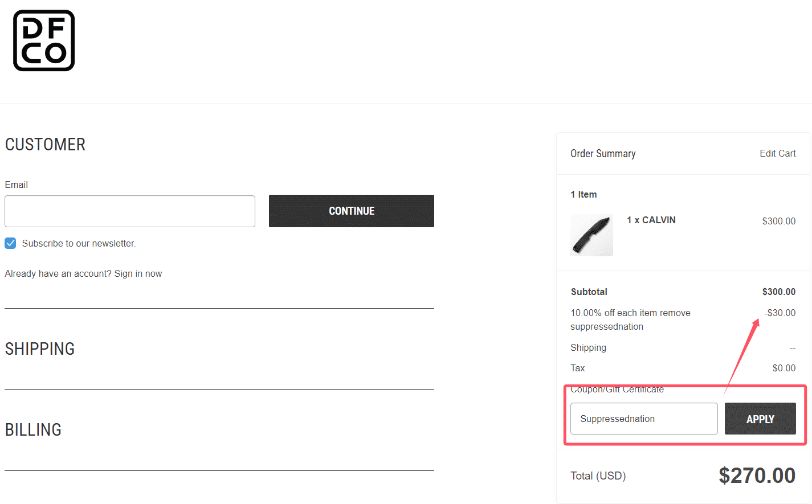Focus the Email input field
812x504 pixels.
coord(130,211)
